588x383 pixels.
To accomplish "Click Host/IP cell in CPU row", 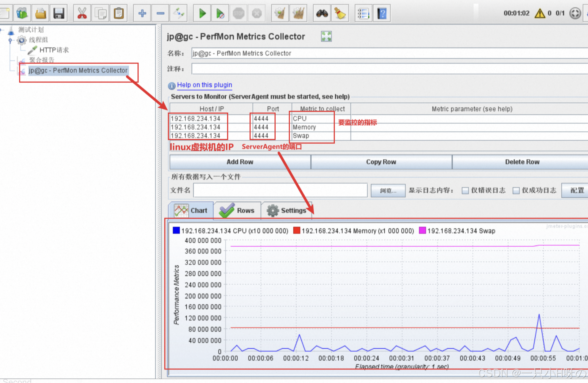I will click(x=211, y=119).
